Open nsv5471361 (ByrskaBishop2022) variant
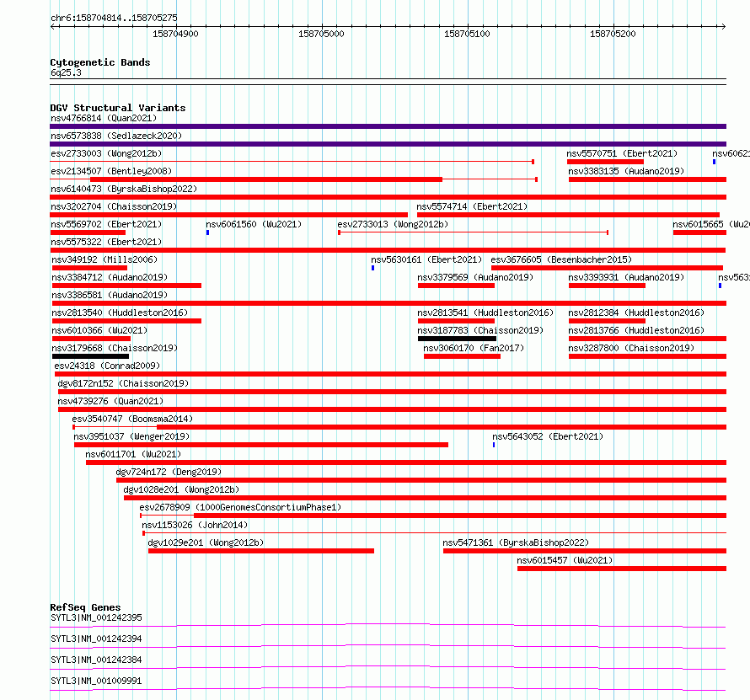This screenshot has width=750, height=700. point(516,542)
